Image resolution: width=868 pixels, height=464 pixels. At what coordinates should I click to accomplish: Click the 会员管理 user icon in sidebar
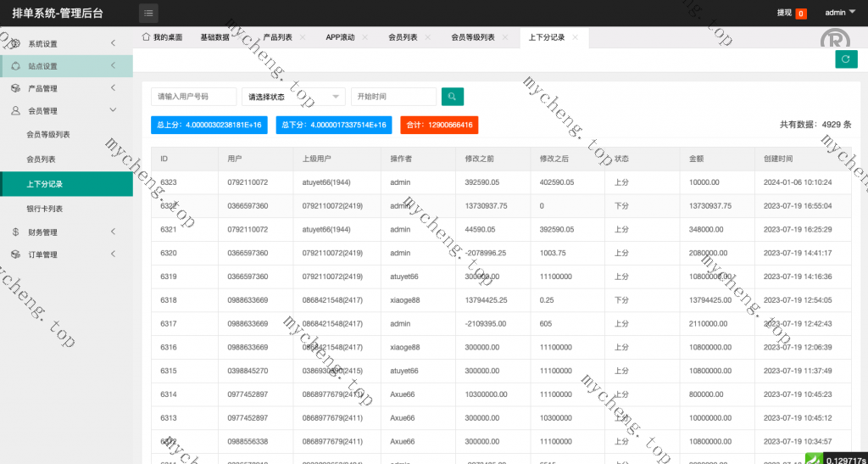15,110
